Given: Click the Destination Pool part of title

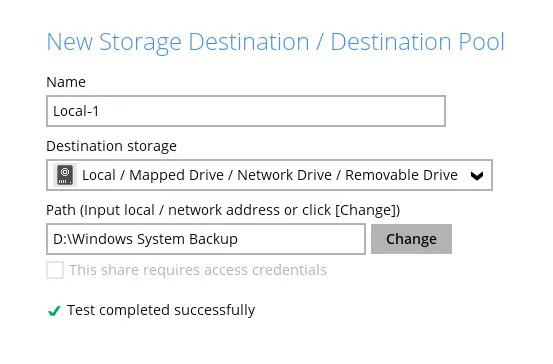Looking at the screenshot, I should pyautogui.click(x=418, y=42).
